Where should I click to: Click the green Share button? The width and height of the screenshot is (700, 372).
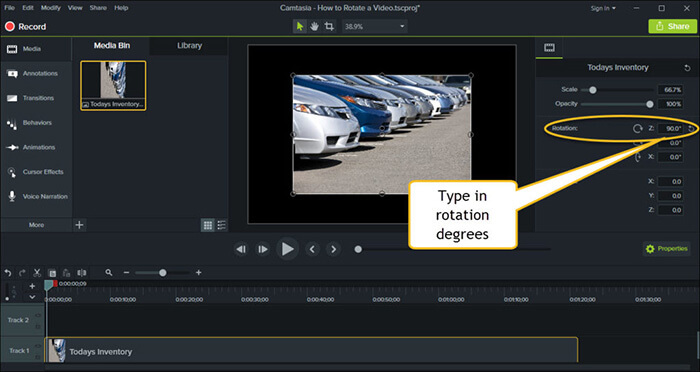672,26
